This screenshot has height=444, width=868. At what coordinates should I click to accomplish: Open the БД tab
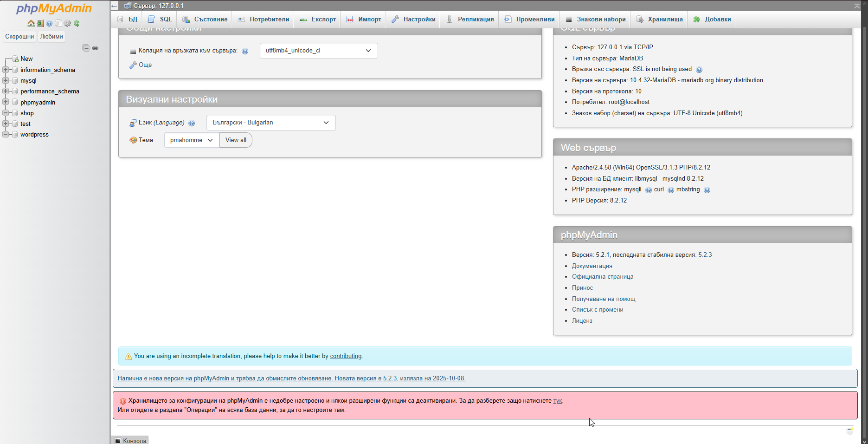tap(127, 19)
